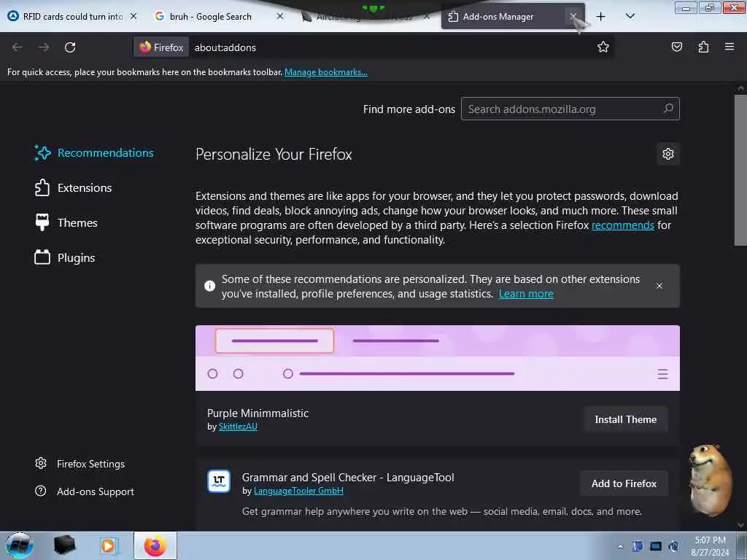The width and height of the screenshot is (747, 560).
Task: Close the RFID cards tab
Action: [x=133, y=16]
